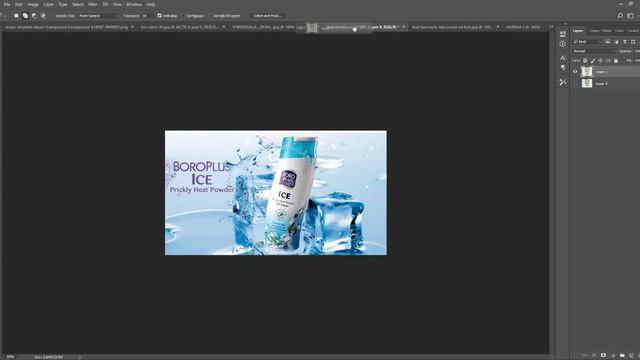This screenshot has height=360, width=640.
Task: Open the status bar info arrow
Action: [80, 357]
